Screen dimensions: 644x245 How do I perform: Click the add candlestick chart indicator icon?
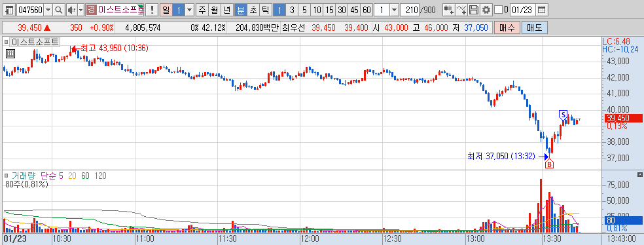coord(450,9)
